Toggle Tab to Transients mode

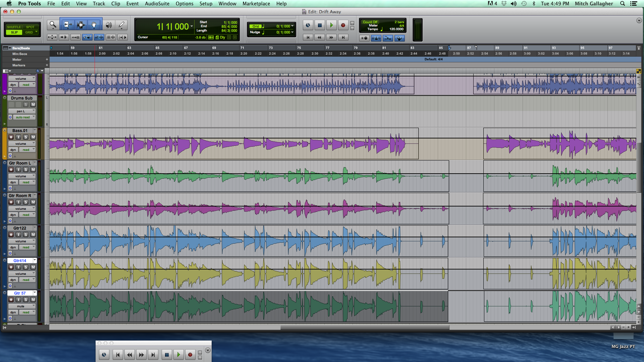(63, 37)
